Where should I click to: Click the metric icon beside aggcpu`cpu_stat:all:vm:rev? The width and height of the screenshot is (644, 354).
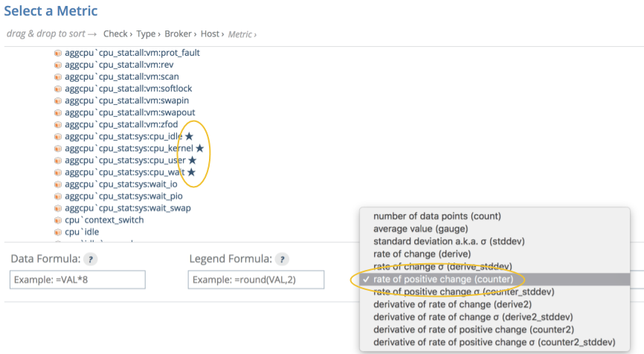coord(58,65)
